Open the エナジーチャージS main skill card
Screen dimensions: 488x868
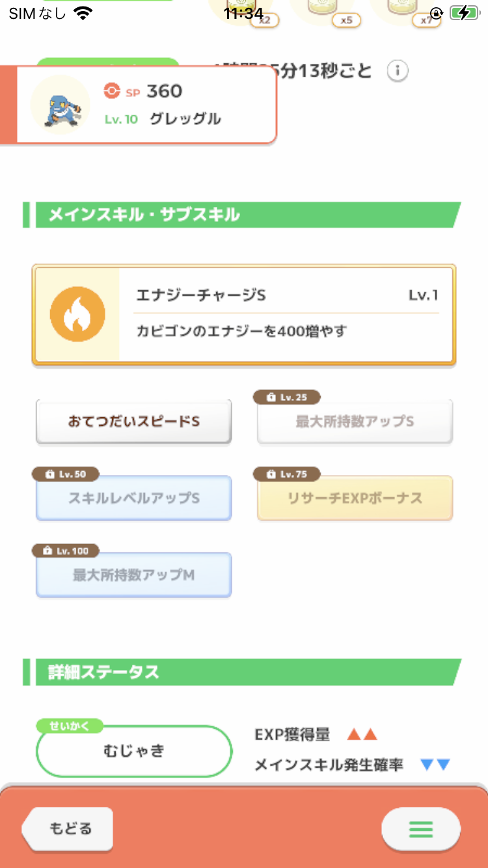[x=244, y=315]
